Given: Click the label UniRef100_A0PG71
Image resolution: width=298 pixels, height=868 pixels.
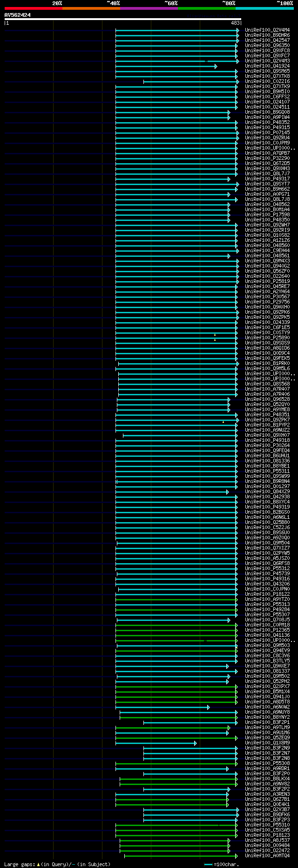Looking at the screenshot, I should coord(267,194).
